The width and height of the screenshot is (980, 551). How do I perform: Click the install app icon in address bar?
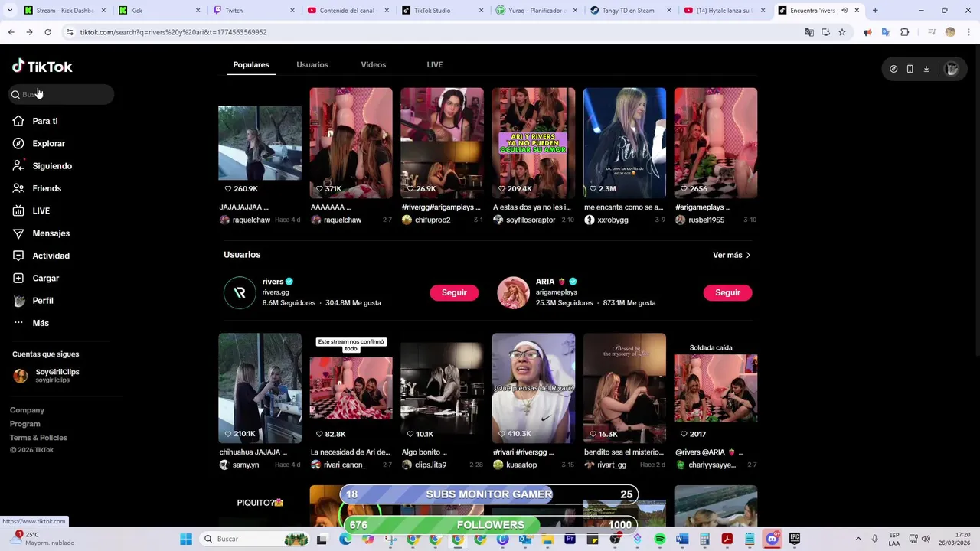click(x=825, y=32)
